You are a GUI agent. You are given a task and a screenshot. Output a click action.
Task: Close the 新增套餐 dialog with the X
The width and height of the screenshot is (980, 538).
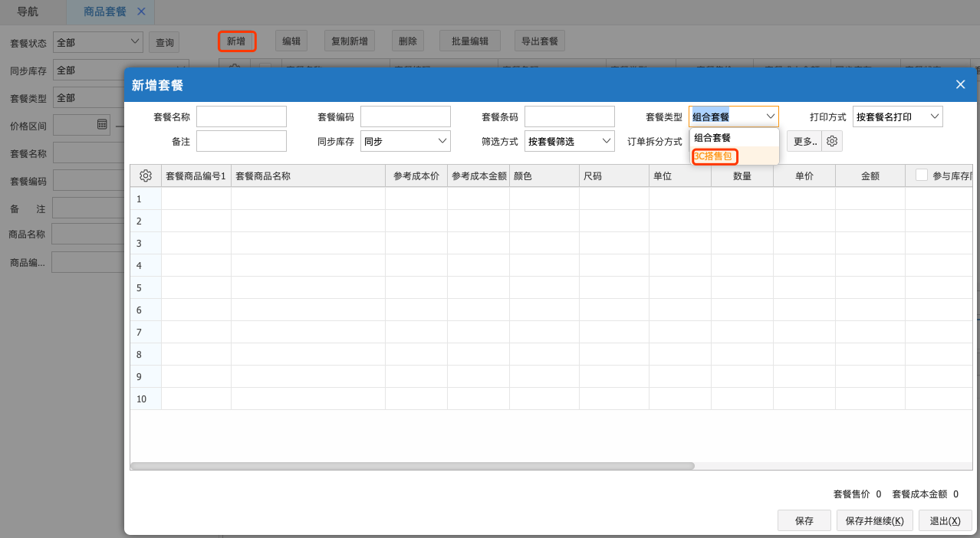tap(960, 84)
